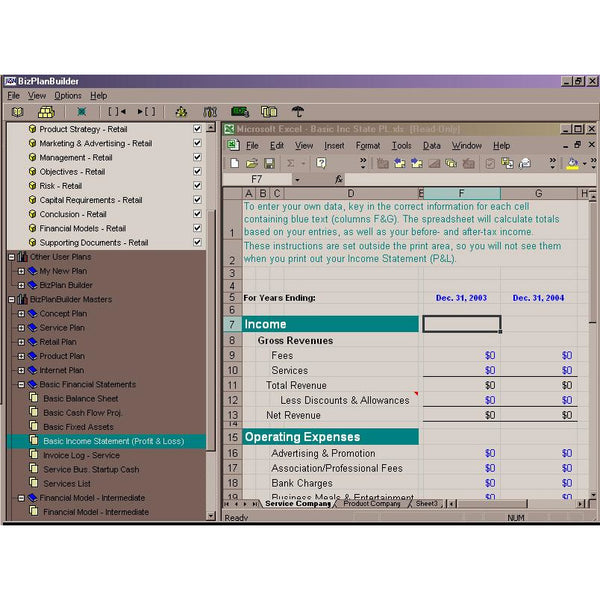Open Basic Balance Sheet in the tree
Screen dimensions: 600x600
(79, 398)
